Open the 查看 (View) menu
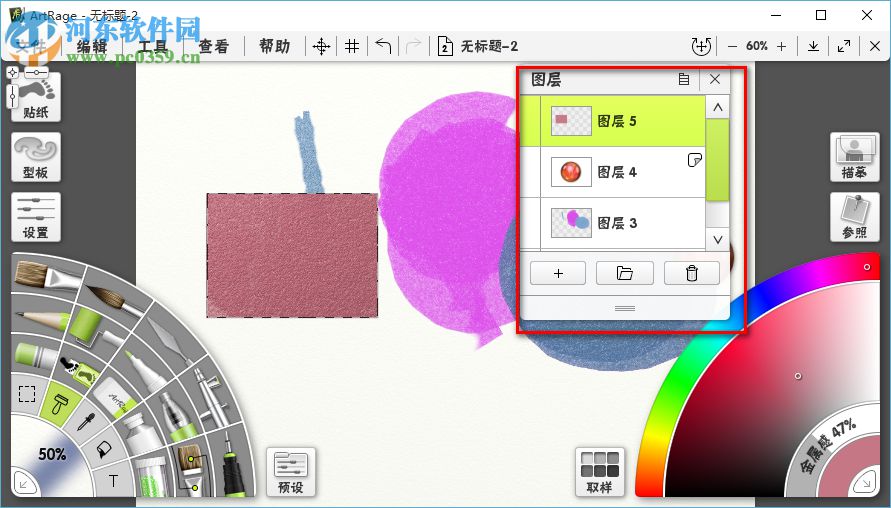 214,46
